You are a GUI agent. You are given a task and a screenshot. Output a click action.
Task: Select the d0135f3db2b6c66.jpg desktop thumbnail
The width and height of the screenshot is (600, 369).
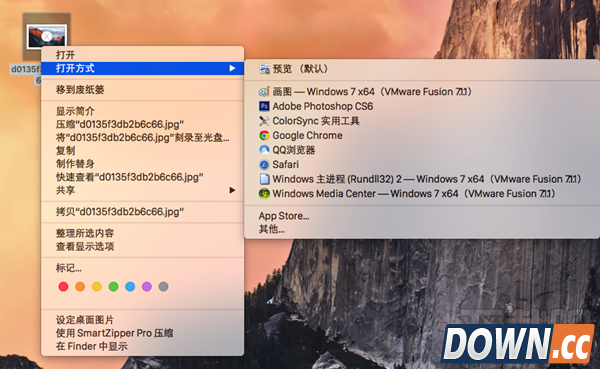coord(47,36)
